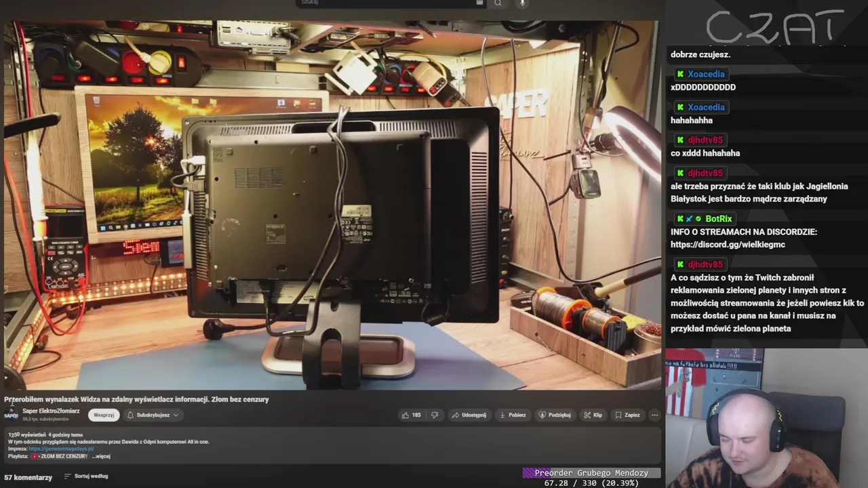Click djhdtv85 name above Twitch zielona planeta message
Viewport: 868px width, 488px height.
705,264
